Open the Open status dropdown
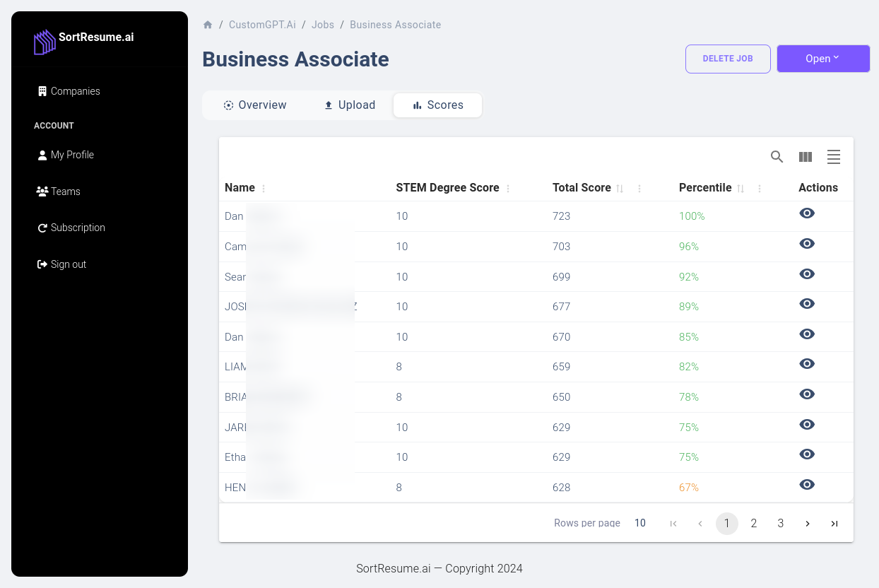 point(823,59)
